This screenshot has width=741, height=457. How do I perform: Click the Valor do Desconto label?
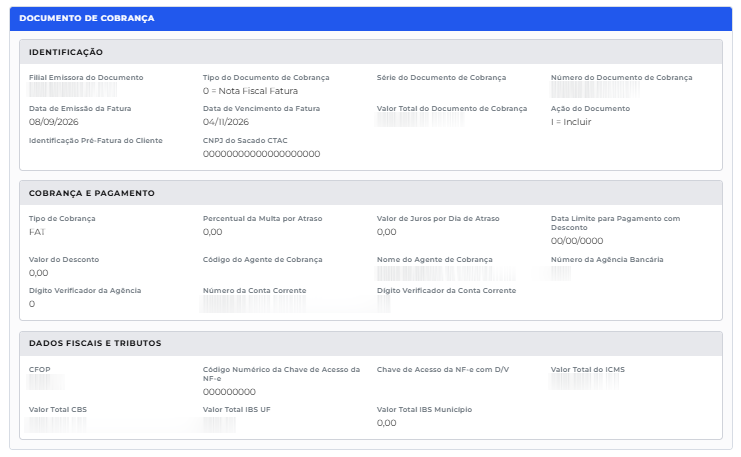(64, 260)
